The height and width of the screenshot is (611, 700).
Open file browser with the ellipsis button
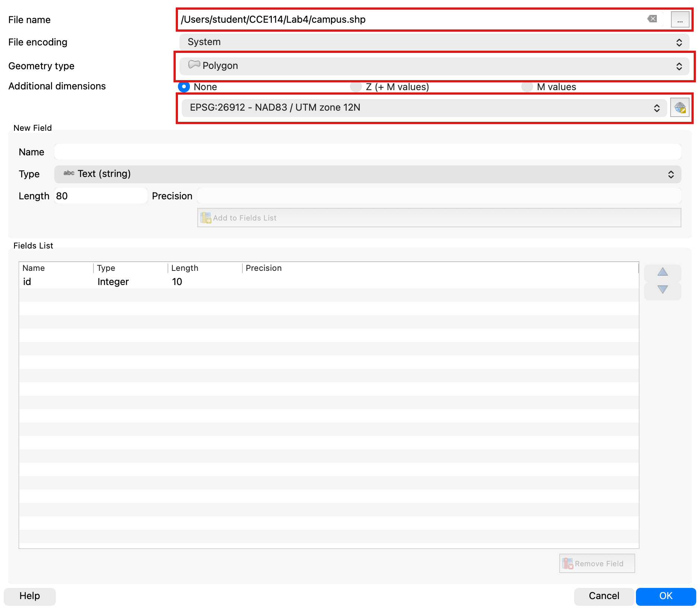point(680,19)
